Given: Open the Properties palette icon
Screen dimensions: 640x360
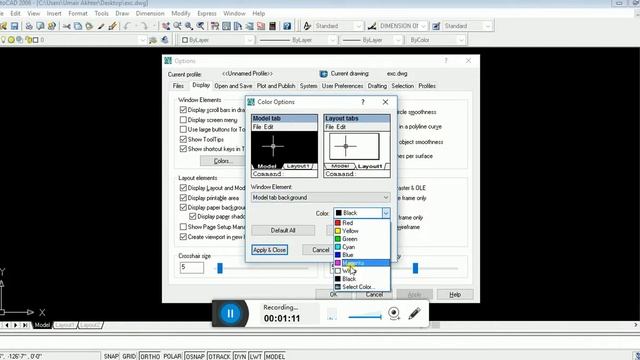Looking at the screenshot, I should click(215, 26).
